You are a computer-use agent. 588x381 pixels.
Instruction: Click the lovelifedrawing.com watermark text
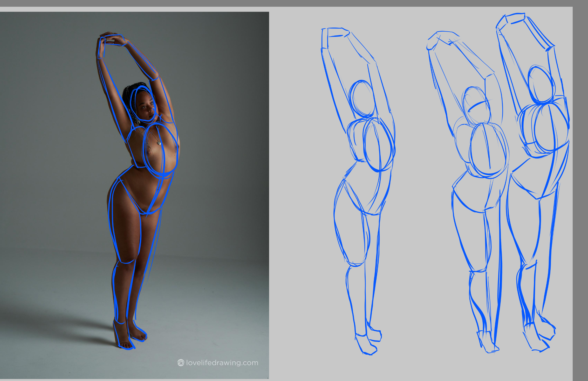[x=222, y=363]
